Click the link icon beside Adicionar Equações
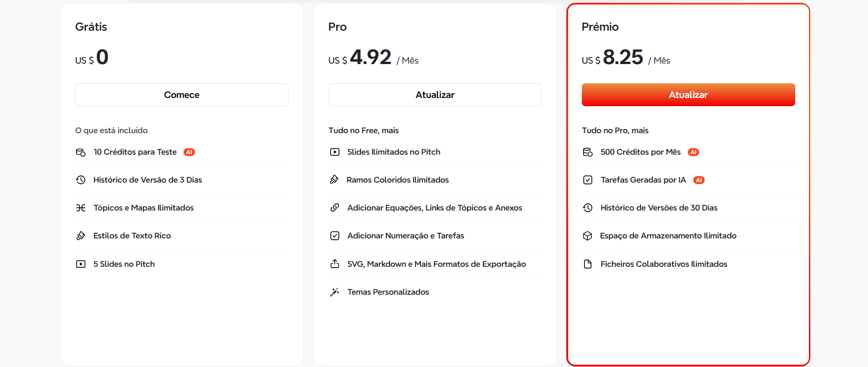Viewport: 868px width, 367px height. click(x=335, y=208)
